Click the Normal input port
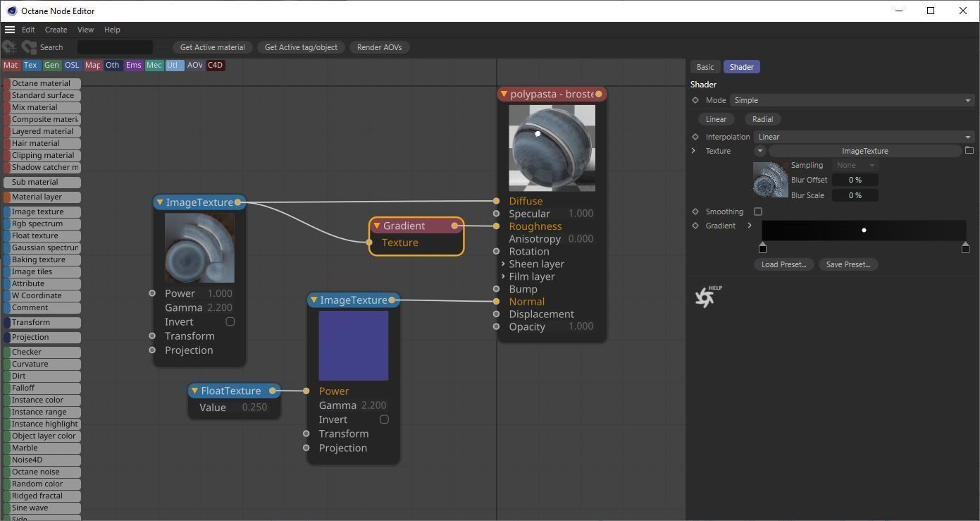 (x=497, y=302)
